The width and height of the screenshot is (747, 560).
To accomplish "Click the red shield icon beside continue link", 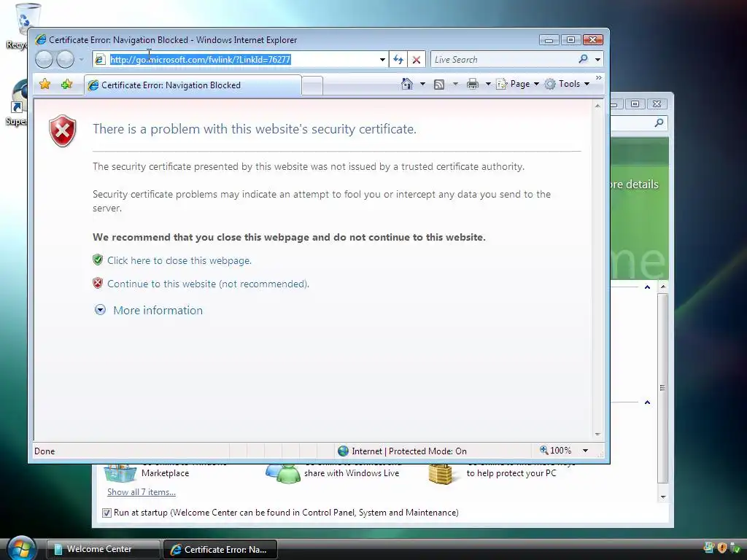I will coord(98,284).
